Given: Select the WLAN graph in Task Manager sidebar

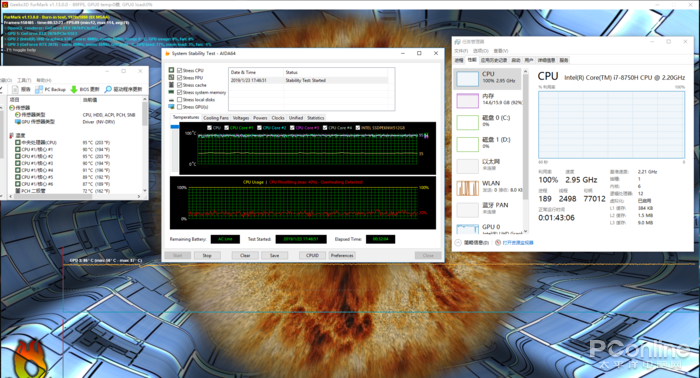Looking at the screenshot, I should pyautogui.click(x=467, y=188).
